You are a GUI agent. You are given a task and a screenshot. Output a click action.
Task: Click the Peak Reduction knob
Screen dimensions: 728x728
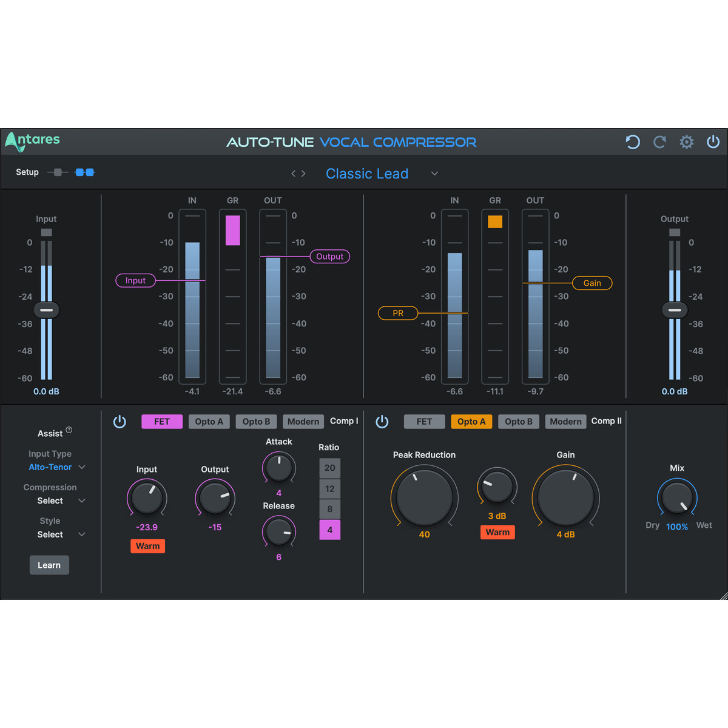pyautogui.click(x=425, y=497)
